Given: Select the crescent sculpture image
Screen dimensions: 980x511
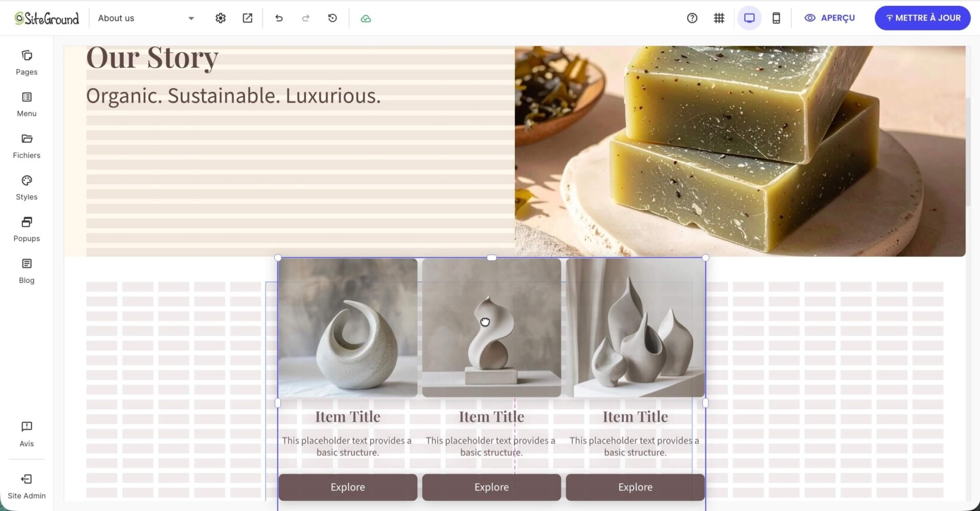Looking at the screenshot, I should 348,328.
